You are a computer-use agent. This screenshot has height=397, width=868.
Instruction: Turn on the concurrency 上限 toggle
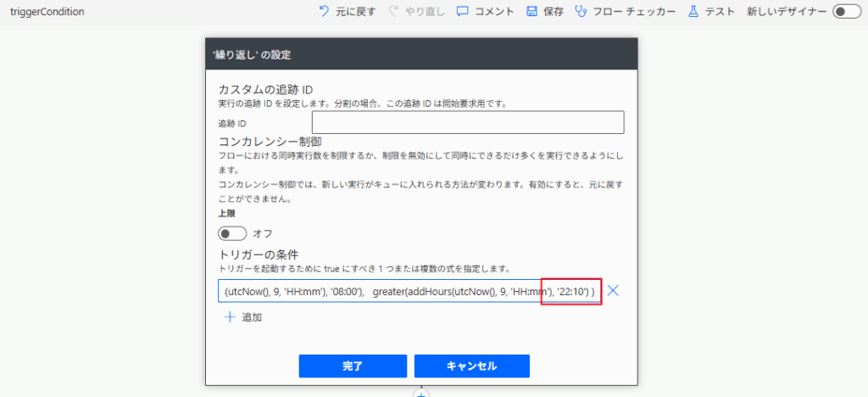click(x=232, y=233)
